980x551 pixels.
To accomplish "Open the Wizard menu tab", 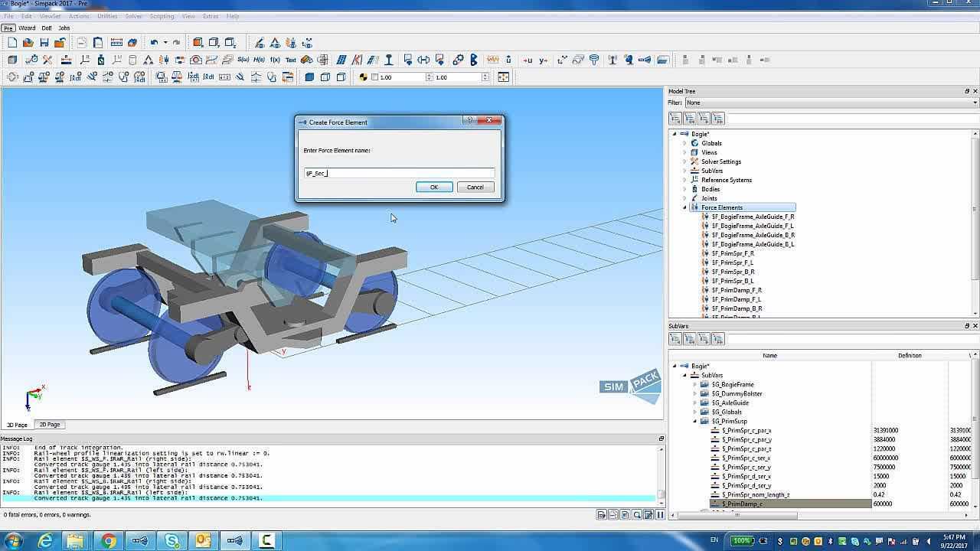I will (x=27, y=28).
